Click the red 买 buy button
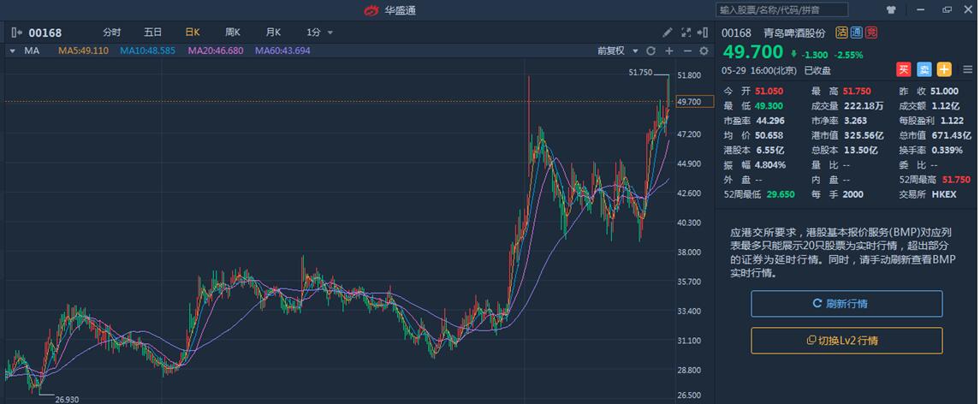The width and height of the screenshot is (980, 404). pos(903,69)
